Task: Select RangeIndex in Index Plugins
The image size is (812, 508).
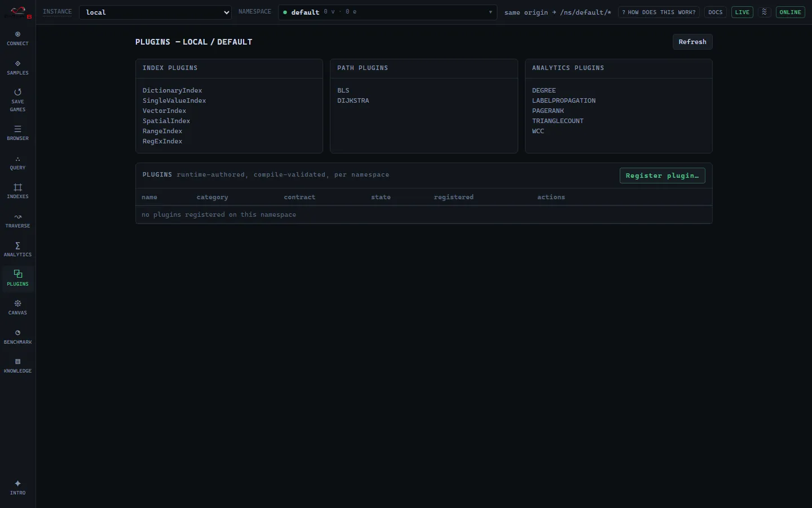Action: pos(162,131)
